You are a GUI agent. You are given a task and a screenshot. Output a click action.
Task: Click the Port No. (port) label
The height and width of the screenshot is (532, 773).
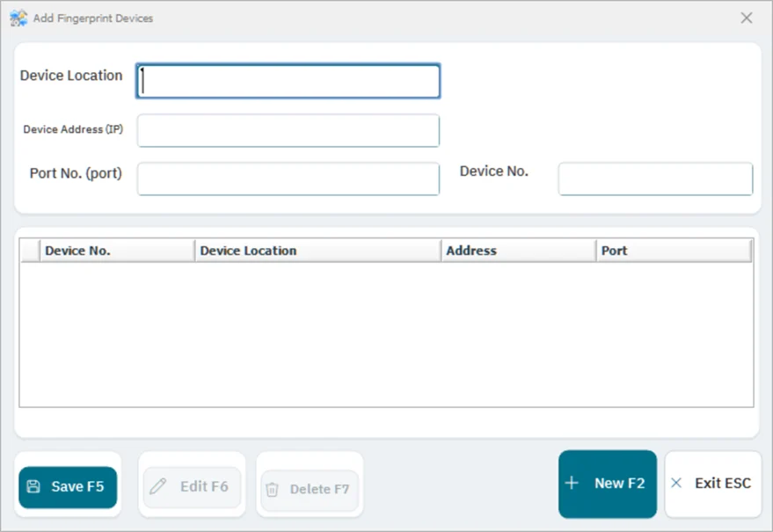click(76, 173)
